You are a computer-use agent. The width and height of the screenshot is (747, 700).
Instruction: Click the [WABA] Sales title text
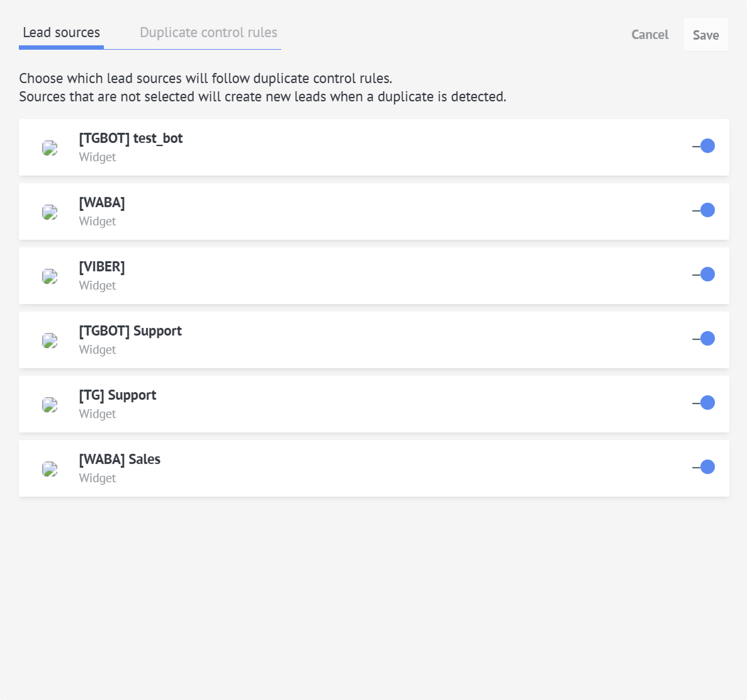120,460
